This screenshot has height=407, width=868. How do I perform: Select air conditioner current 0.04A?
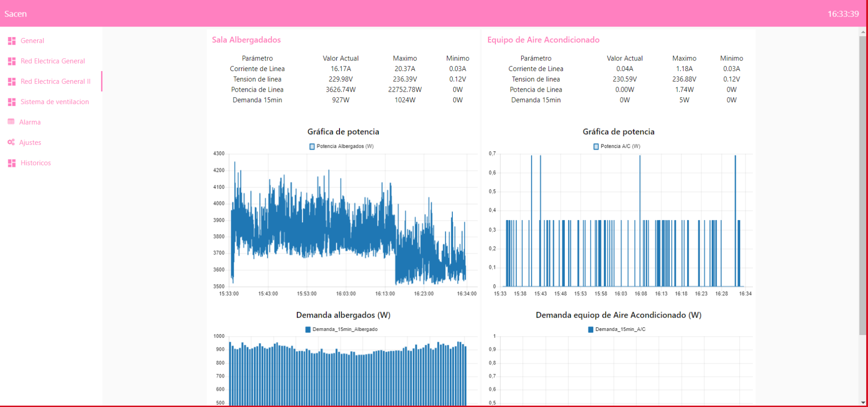pyautogui.click(x=624, y=69)
